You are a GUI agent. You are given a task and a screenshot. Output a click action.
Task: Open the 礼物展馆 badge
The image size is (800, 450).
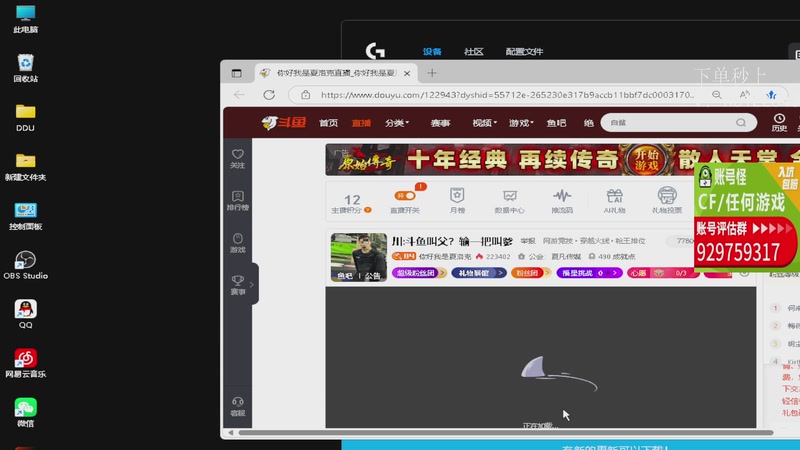tap(478, 273)
